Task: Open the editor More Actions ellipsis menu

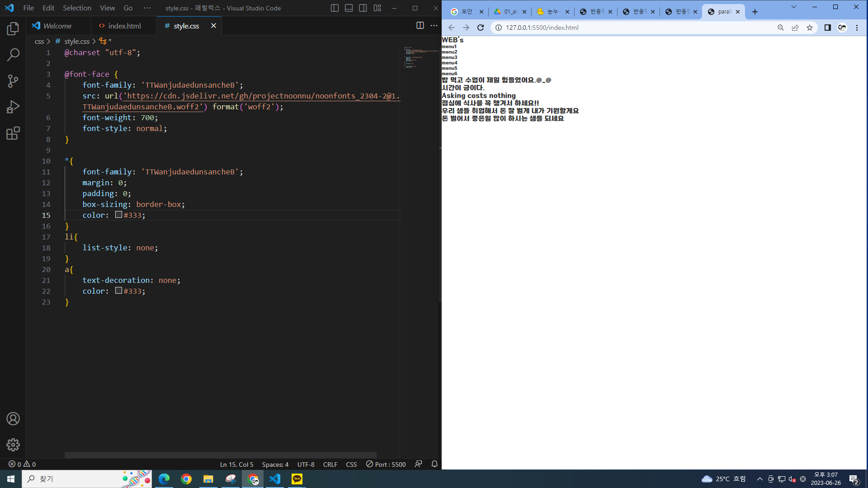Action: pyautogui.click(x=434, y=26)
